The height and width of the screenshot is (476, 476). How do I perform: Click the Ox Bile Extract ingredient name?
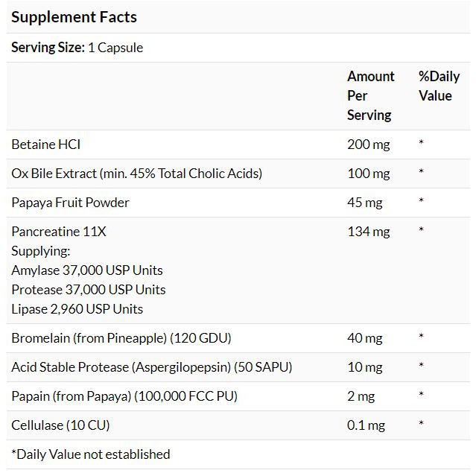click(136, 174)
